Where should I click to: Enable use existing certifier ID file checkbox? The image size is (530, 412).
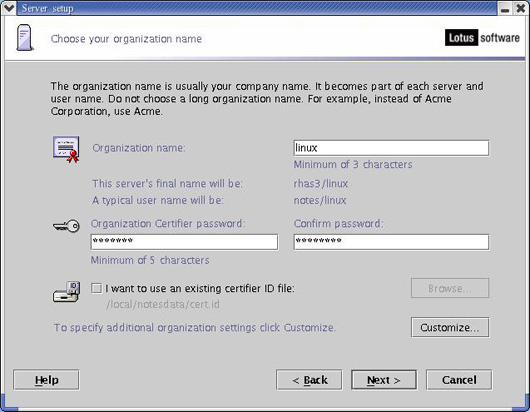96,288
